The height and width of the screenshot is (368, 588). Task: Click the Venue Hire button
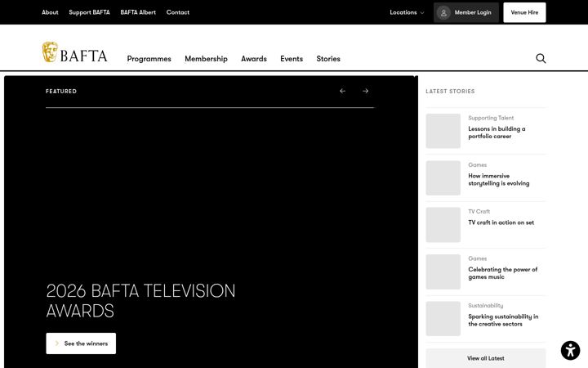pos(524,12)
